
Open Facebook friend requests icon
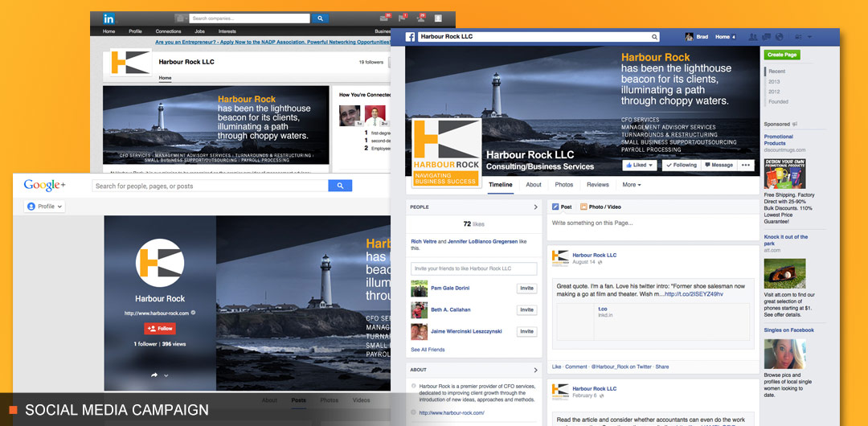pos(753,37)
